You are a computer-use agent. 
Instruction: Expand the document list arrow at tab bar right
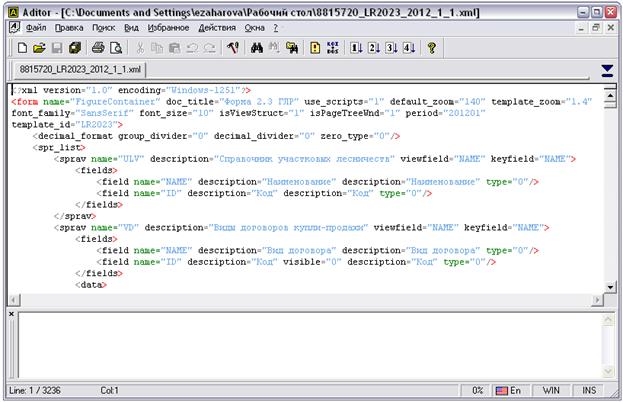[607, 70]
